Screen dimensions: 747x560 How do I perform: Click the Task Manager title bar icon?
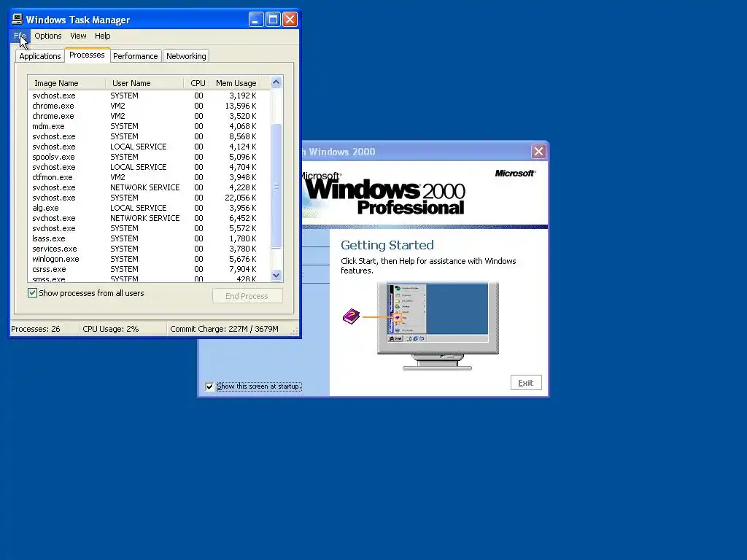point(18,19)
